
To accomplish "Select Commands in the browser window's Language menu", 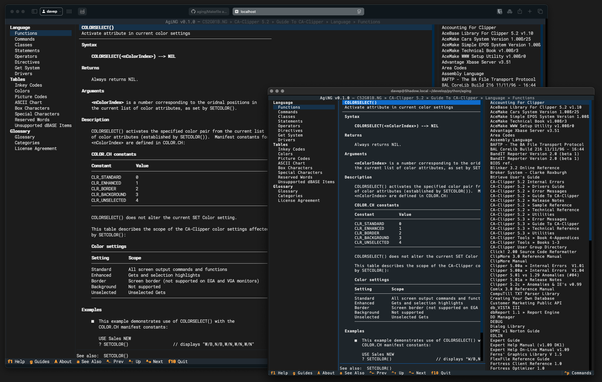I will [25, 39].
